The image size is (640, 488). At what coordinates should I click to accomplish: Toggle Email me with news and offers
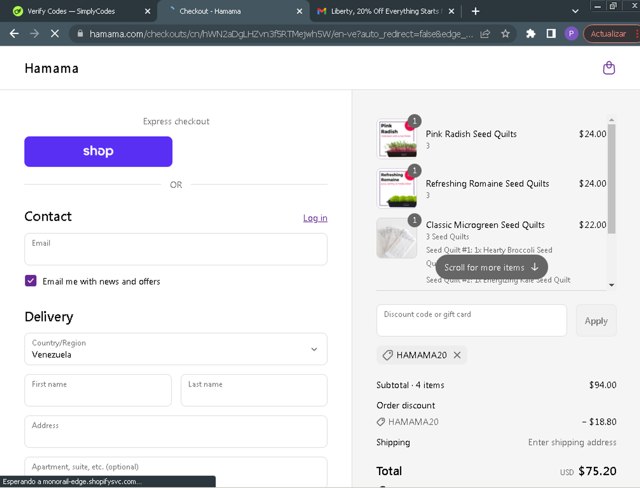[x=31, y=281]
